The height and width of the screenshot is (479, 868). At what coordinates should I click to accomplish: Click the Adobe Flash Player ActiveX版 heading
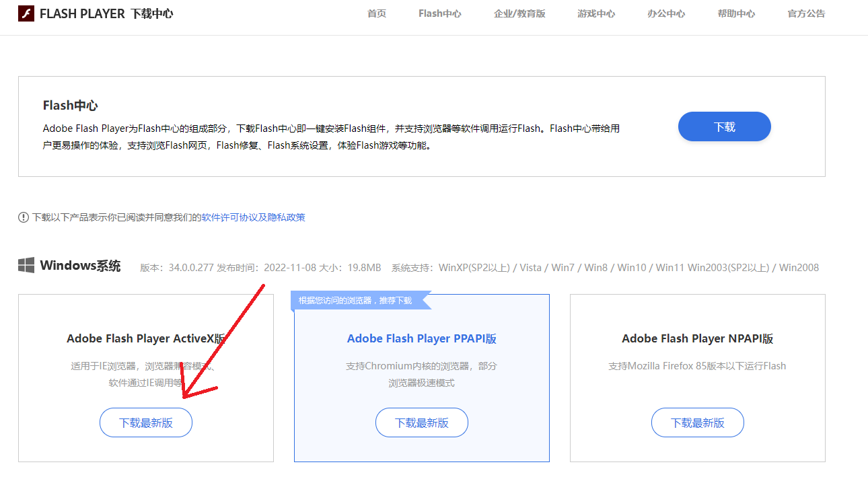(x=146, y=338)
